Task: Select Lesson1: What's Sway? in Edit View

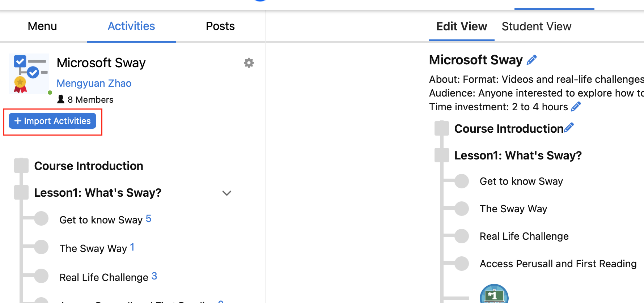Action: [x=518, y=155]
